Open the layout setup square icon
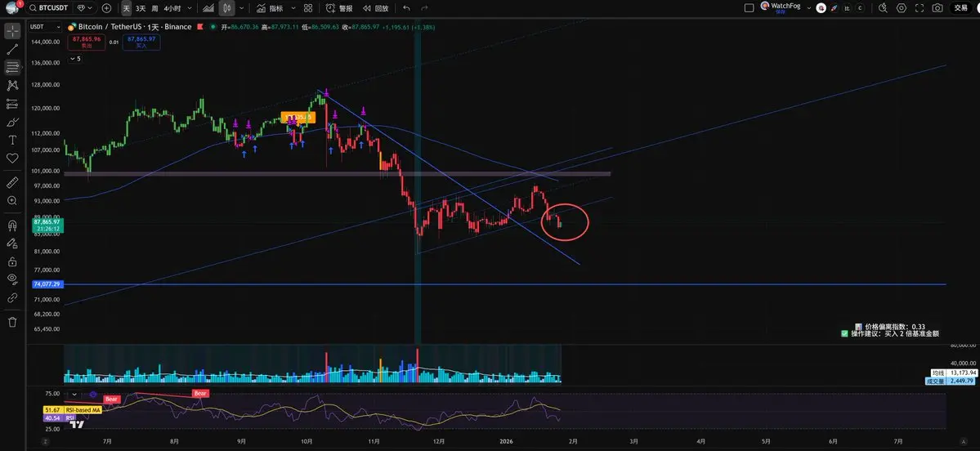The image size is (980, 451). [x=750, y=8]
